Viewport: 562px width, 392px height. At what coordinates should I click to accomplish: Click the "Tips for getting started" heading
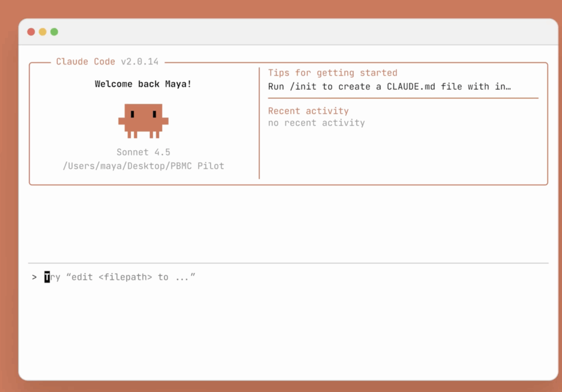pyautogui.click(x=333, y=73)
